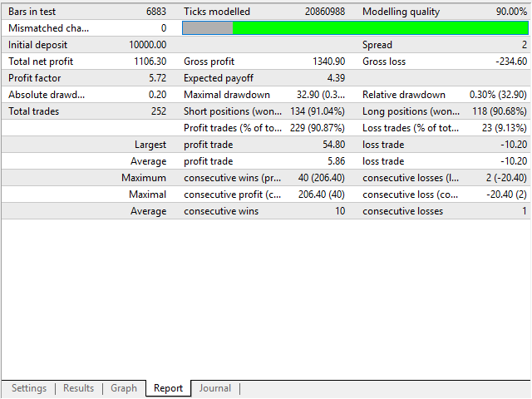The height and width of the screenshot is (399, 532).
Task: Open the Journal tab
Action: point(214,388)
